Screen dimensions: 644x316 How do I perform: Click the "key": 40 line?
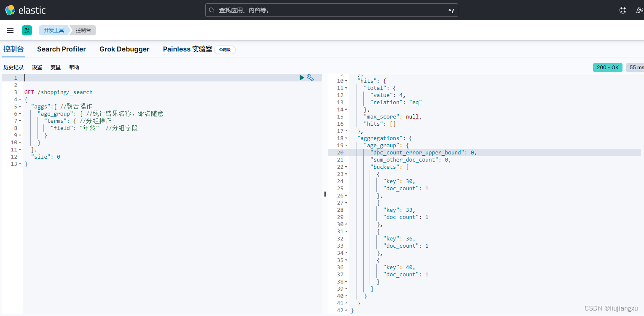tap(400, 267)
